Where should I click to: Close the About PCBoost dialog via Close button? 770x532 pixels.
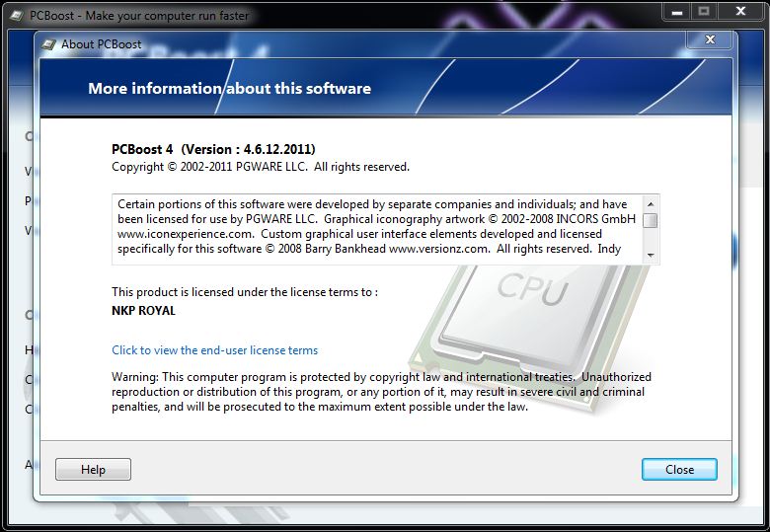click(x=679, y=470)
